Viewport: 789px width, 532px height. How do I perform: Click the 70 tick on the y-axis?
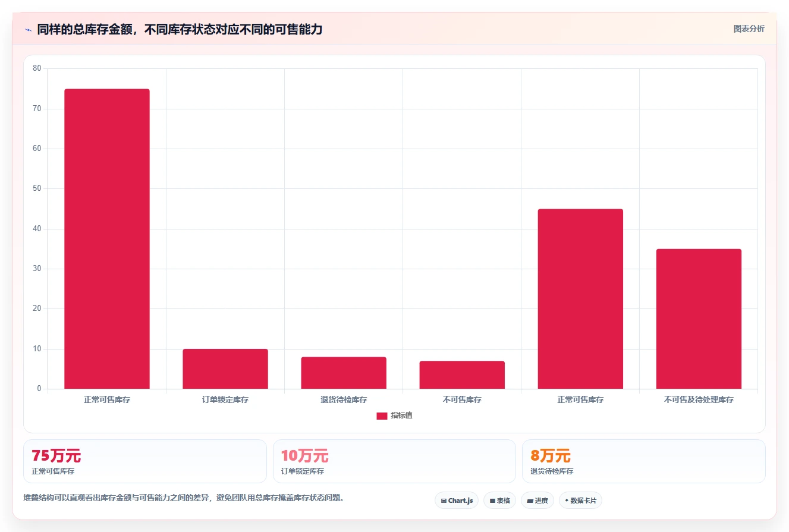37,109
